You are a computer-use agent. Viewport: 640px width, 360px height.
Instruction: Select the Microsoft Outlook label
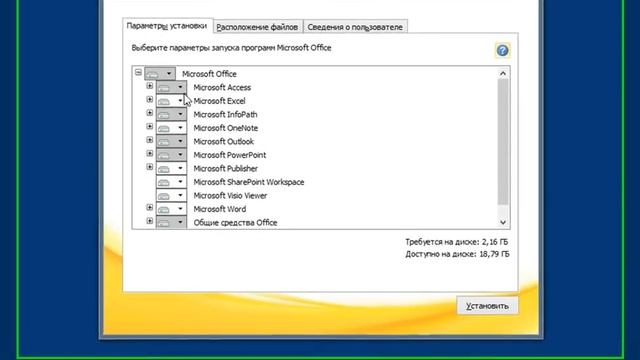coord(224,141)
